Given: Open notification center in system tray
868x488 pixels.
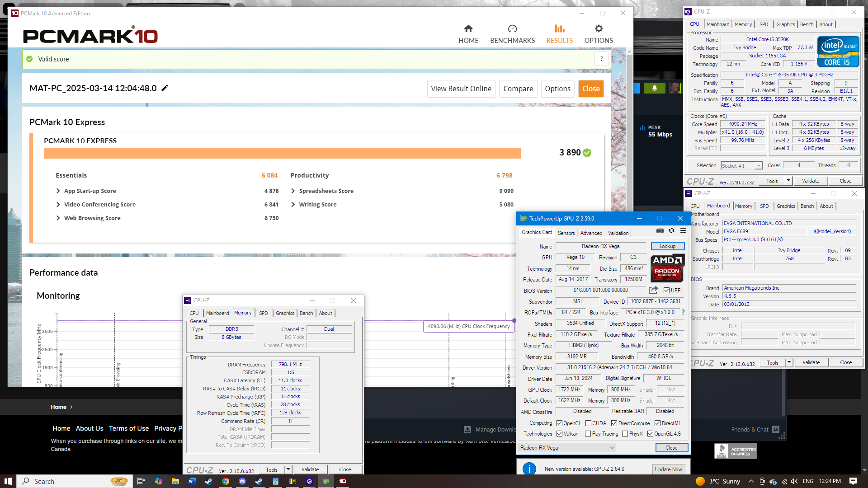Looking at the screenshot, I should click(x=853, y=481).
